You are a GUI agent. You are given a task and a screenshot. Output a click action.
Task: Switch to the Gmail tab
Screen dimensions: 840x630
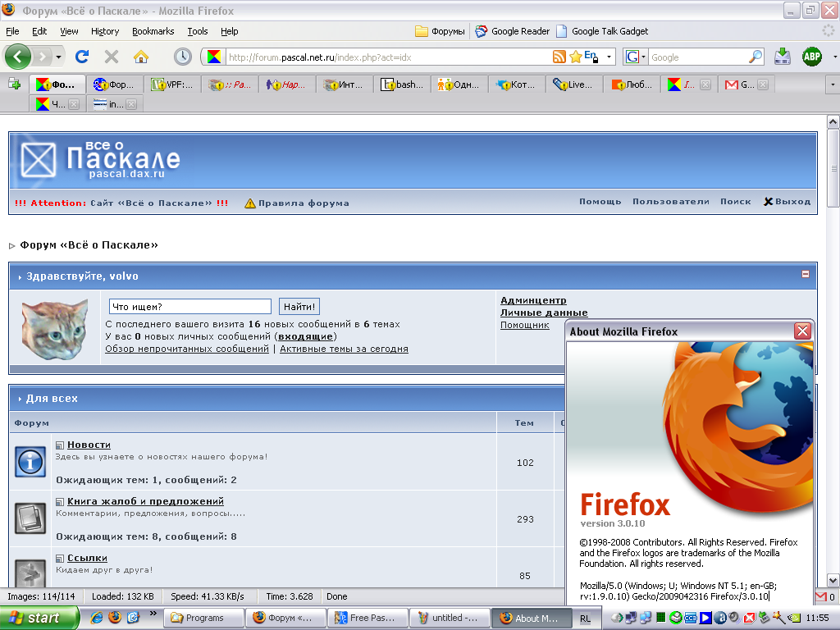(x=741, y=84)
